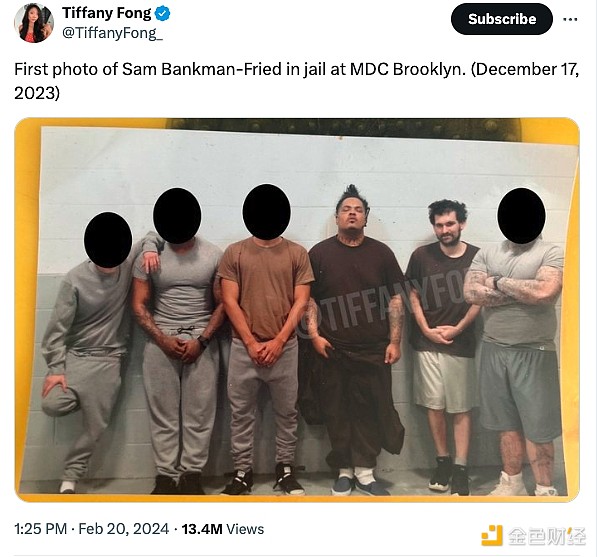Click the 金色财经 watermark text

point(548,536)
